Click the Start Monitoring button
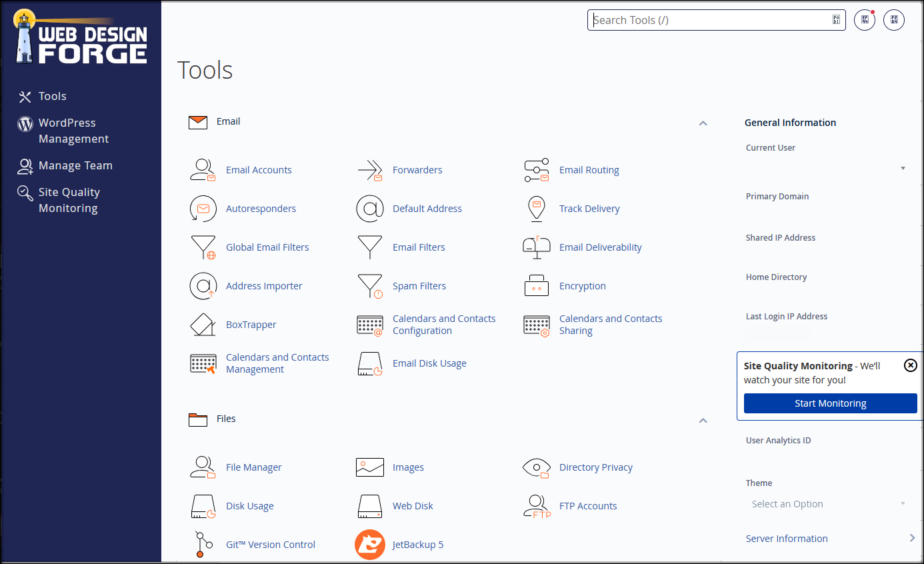This screenshot has height=564, width=924. click(x=830, y=403)
